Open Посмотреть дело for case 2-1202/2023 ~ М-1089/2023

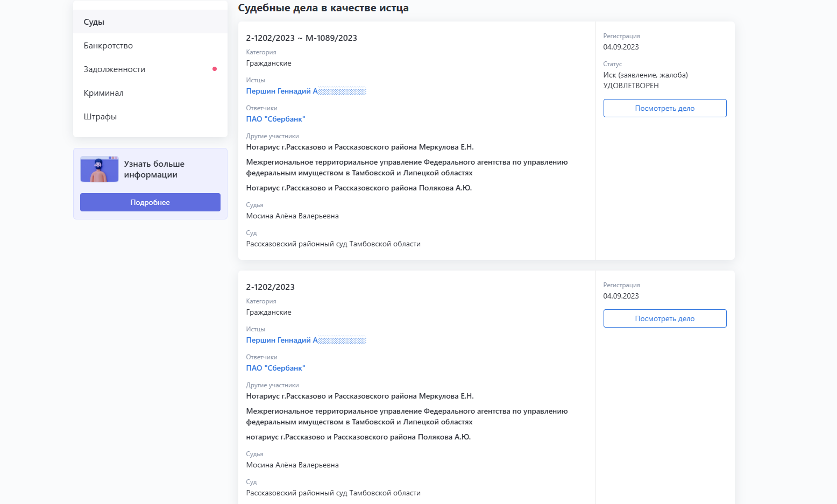pos(665,108)
